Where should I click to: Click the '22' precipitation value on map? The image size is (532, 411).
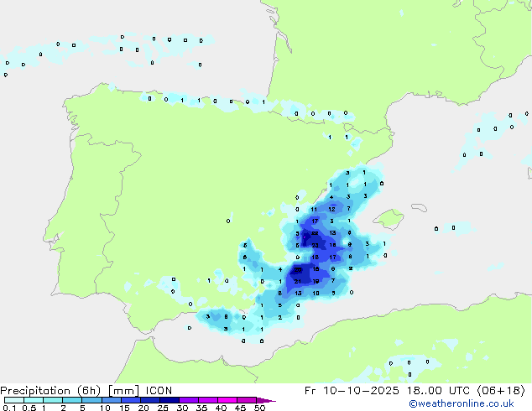[x=315, y=233]
